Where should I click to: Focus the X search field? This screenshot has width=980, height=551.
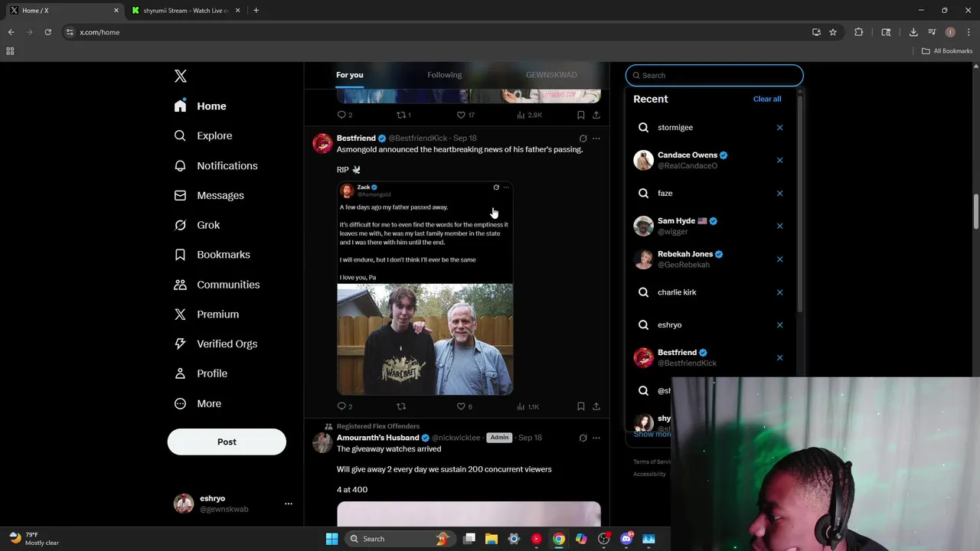point(714,75)
